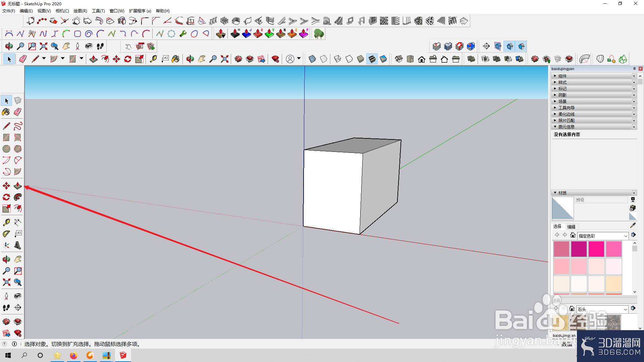The height and width of the screenshot is (362, 644).
Task: Toggle Display Section Fill button
Action: click(521, 46)
